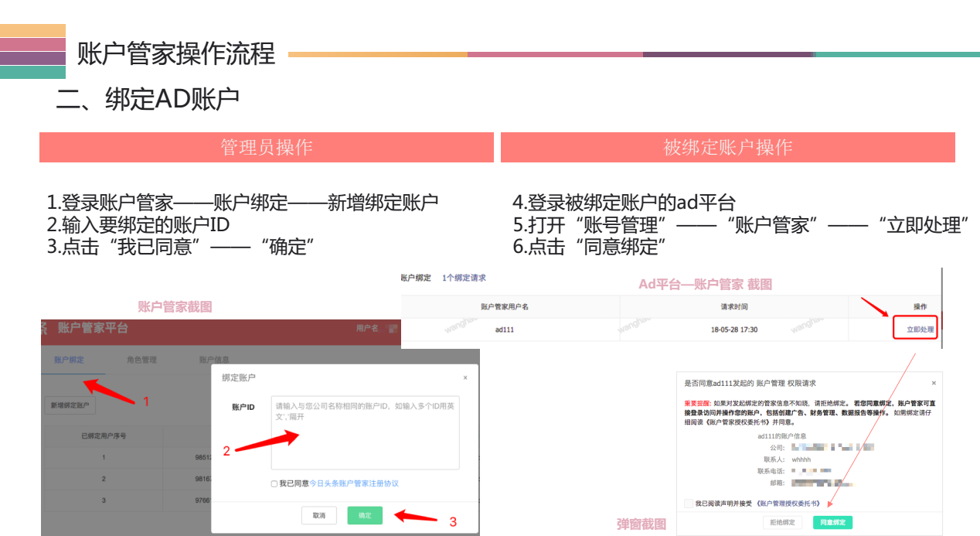Image resolution: width=980 pixels, height=536 pixels.
Task: Click the 拒绝绑定 button
Action: point(782,522)
